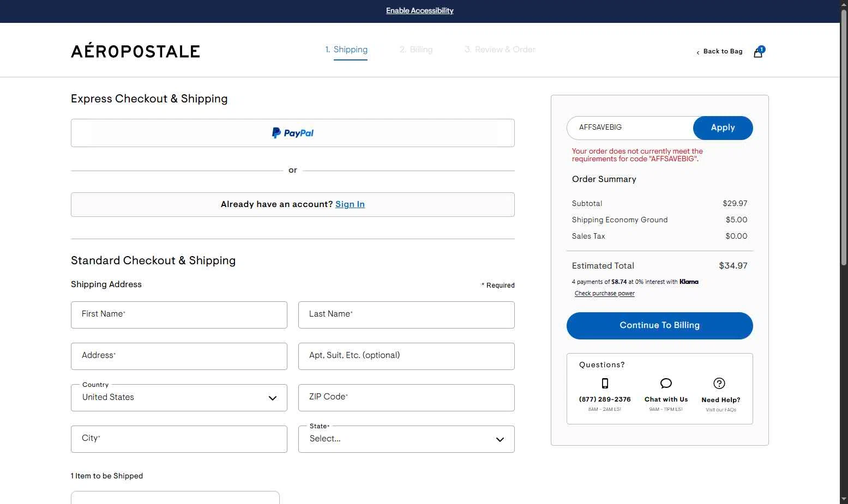
Task: Click Need Help? text
Action: click(721, 400)
